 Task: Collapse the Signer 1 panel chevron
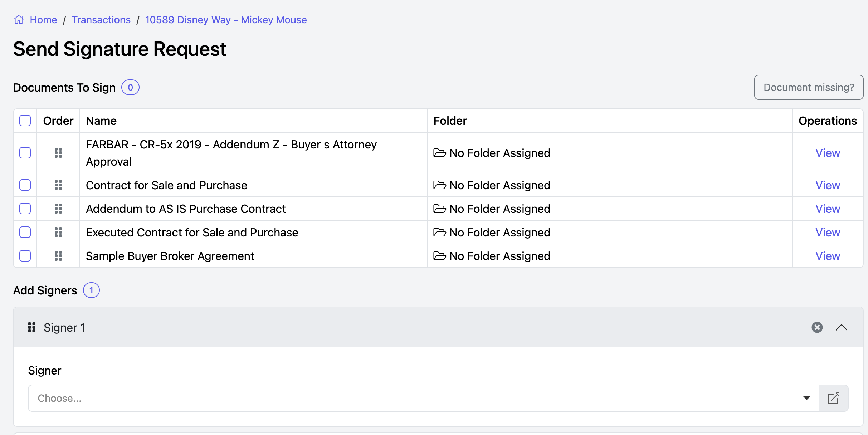pos(841,327)
